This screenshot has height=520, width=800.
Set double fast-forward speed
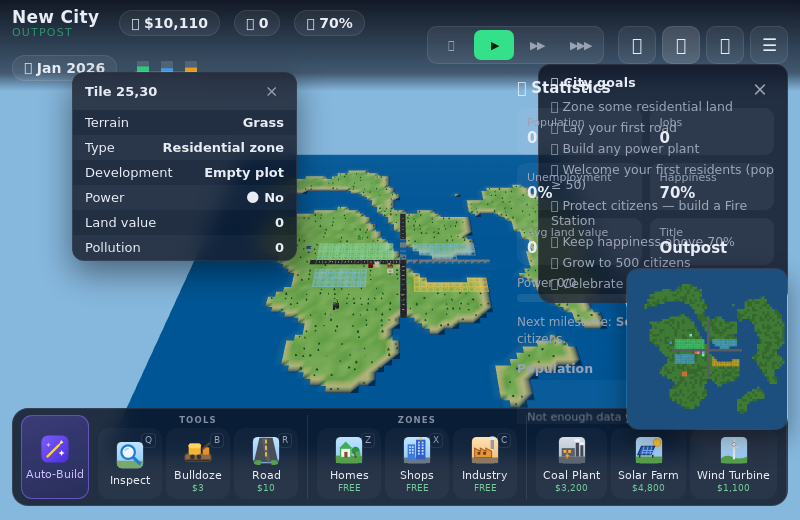pyautogui.click(x=537, y=45)
